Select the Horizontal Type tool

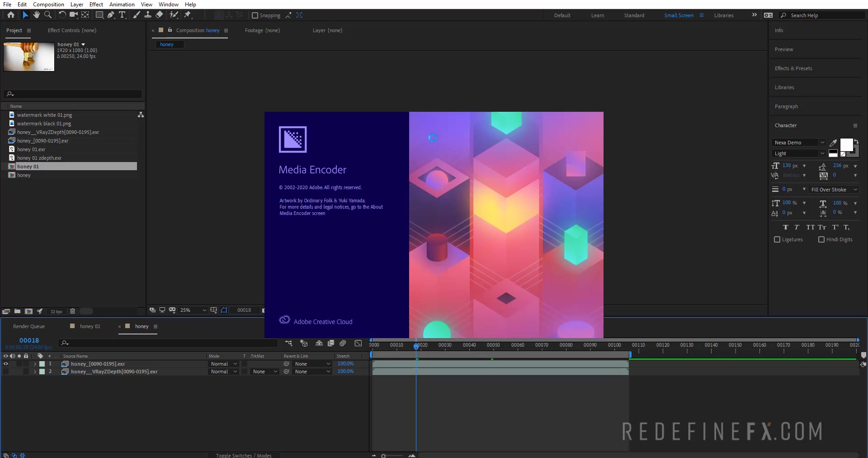[122, 15]
